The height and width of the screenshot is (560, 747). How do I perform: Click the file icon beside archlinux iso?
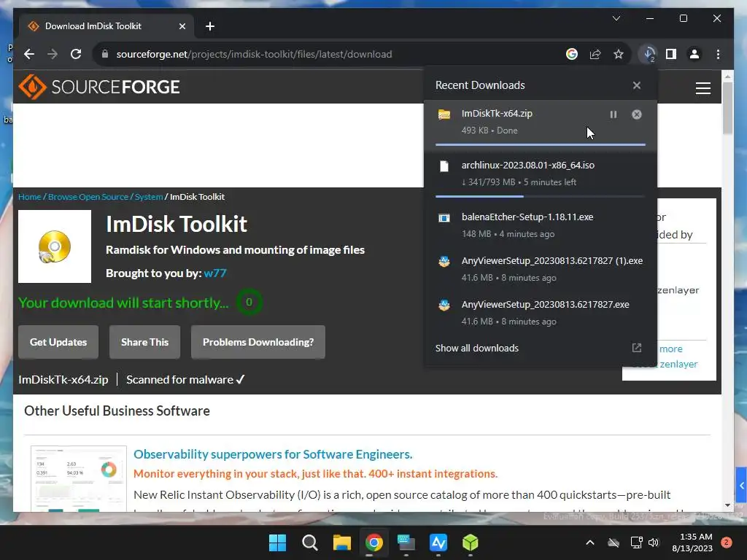[444, 166]
